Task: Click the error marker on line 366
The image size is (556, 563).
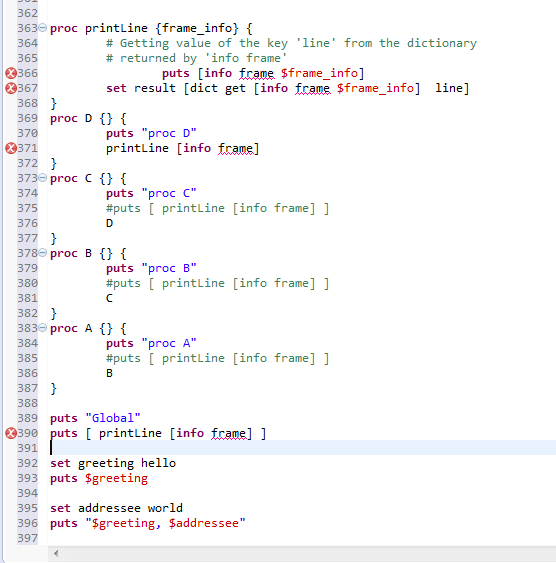Action: pyautogui.click(x=11, y=73)
